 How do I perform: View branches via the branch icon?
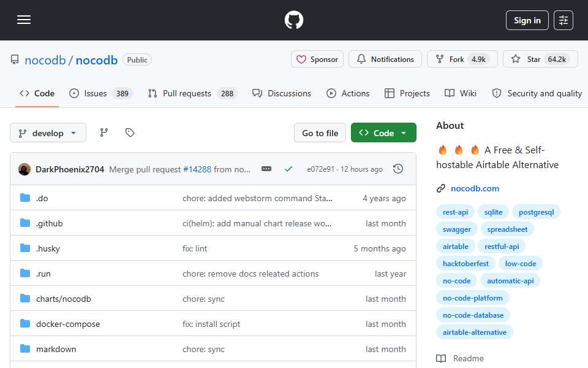click(x=104, y=132)
